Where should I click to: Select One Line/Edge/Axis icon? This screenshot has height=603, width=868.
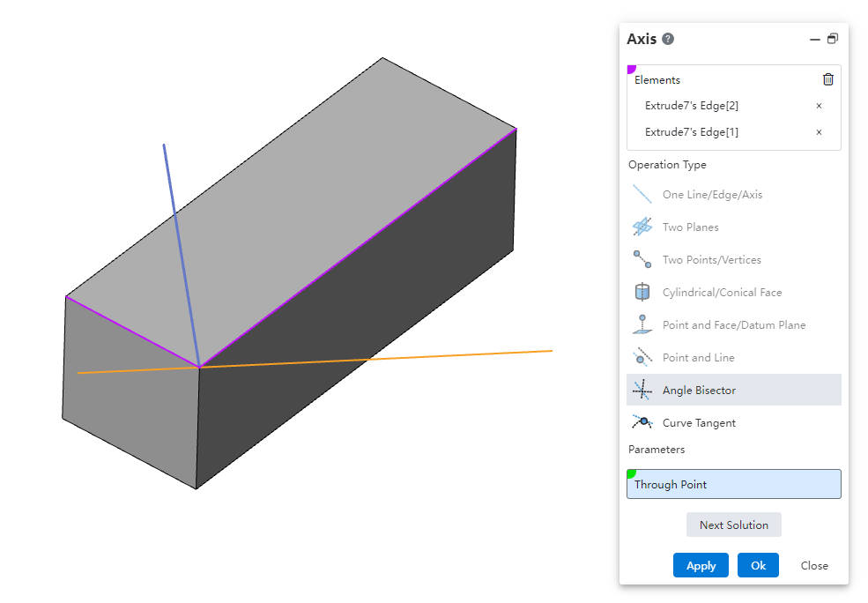642,194
